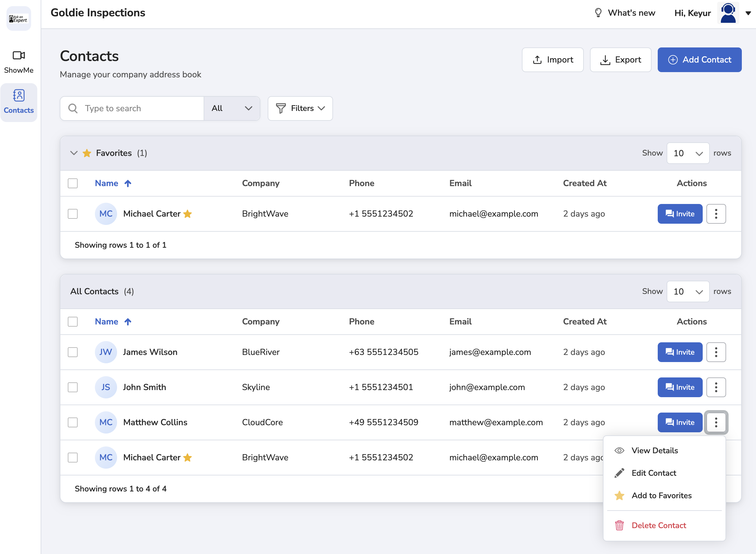Click the Contacts address book sidebar icon

coord(19,96)
